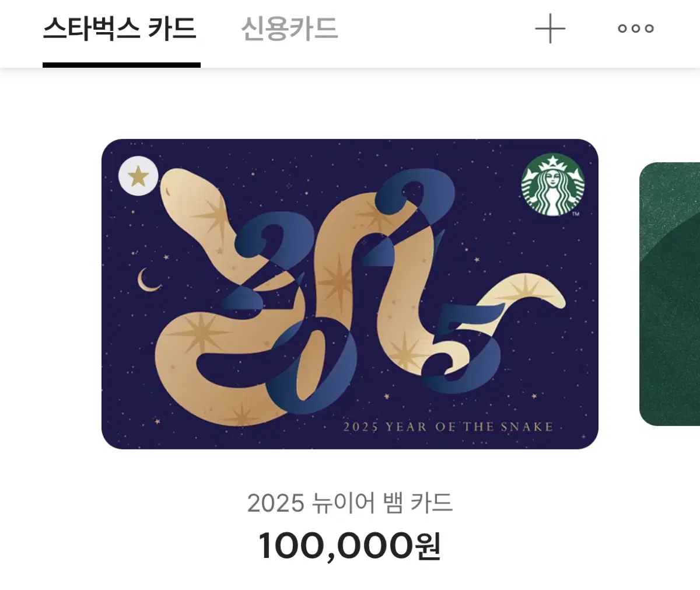Viewport: 700px width, 590px height.
Task: Tap the plus icon to add a card
Action: click(x=550, y=29)
